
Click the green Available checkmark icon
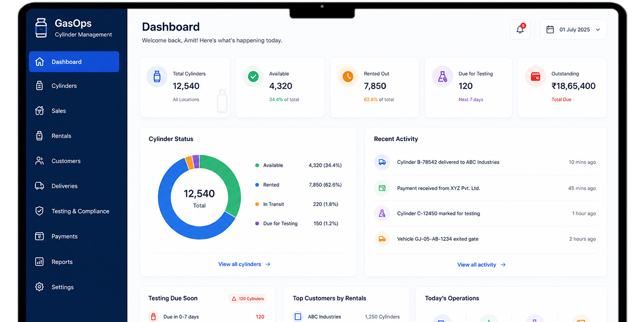[x=253, y=77]
